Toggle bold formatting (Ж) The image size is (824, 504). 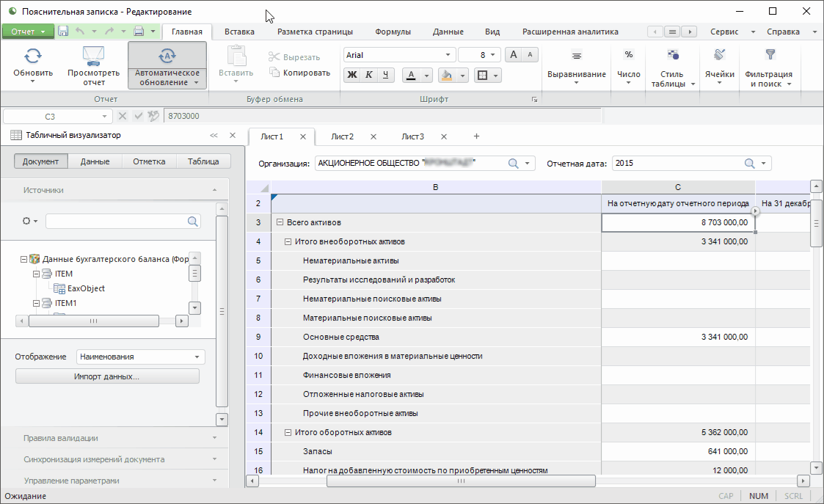[x=352, y=75]
